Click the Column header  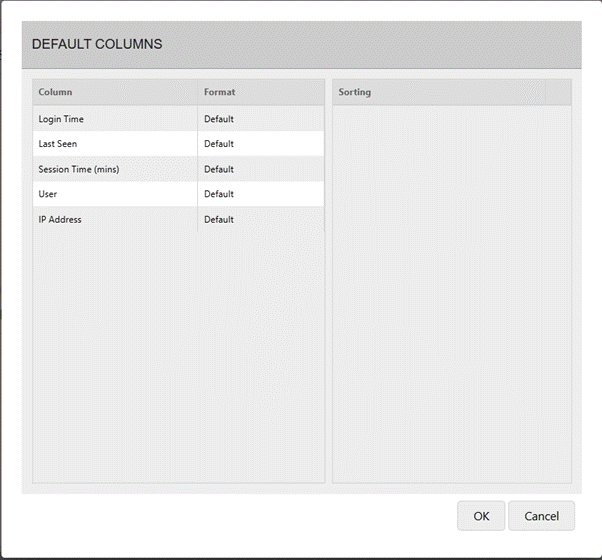(115, 92)
